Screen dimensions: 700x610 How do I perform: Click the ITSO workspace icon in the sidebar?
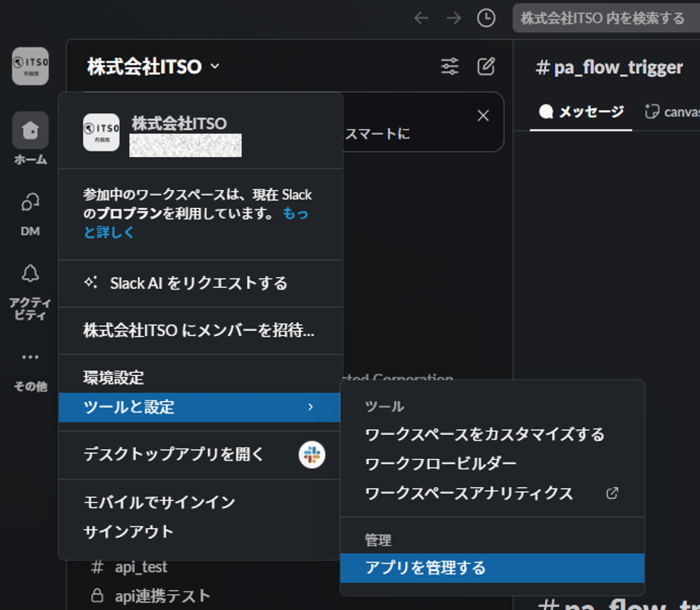pos(30,67)
